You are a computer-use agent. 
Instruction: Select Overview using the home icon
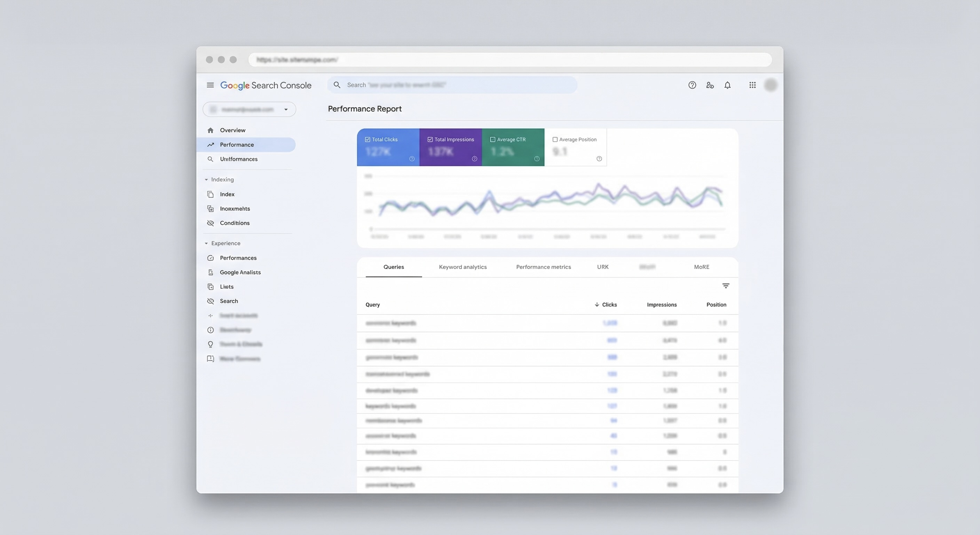[211, 130]
